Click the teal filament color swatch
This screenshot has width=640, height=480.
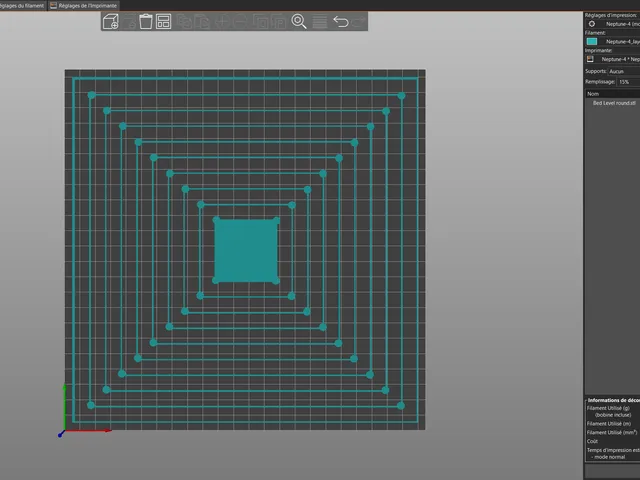591,42
